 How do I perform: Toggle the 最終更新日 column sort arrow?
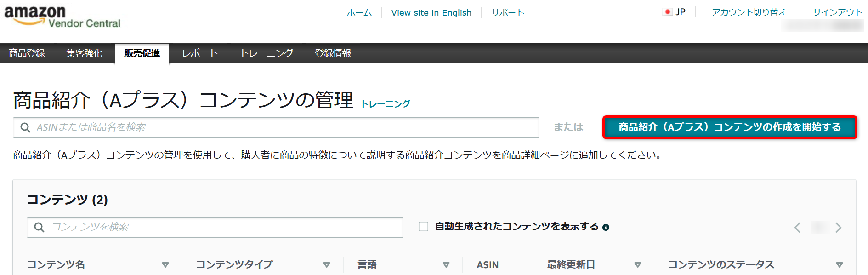point(637,265)
